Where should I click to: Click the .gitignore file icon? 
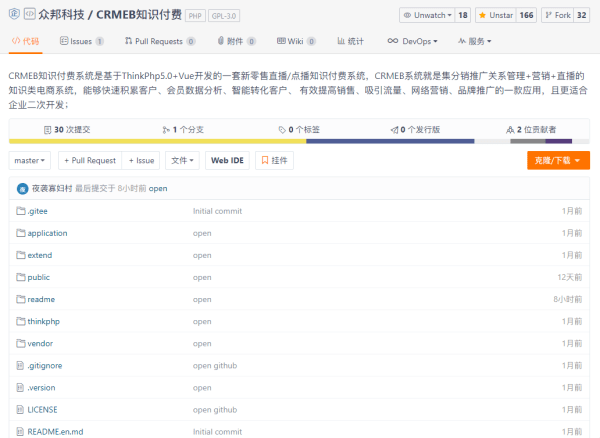click(20, 366)
